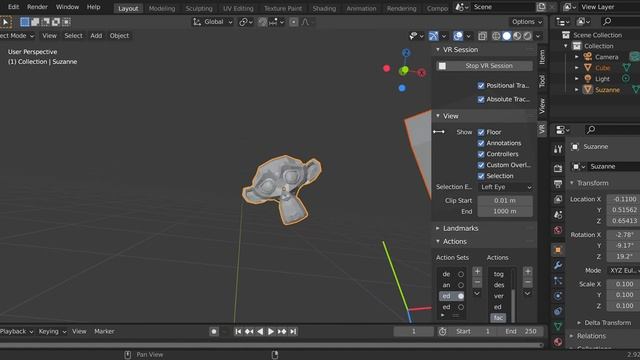Uncheck the Annotations checkbox
This screenshot has height=360, width=640.
pos(481,143)
